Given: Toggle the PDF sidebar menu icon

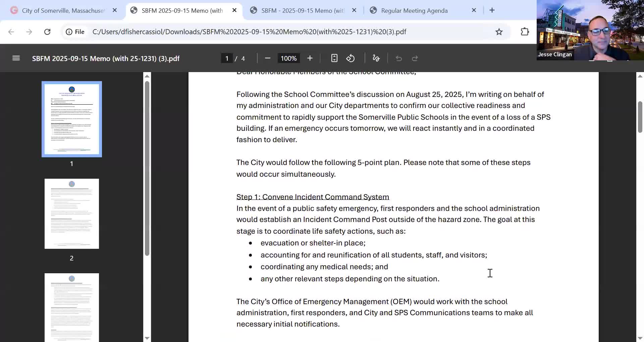Looking at the screenshot, I should 16,58.
